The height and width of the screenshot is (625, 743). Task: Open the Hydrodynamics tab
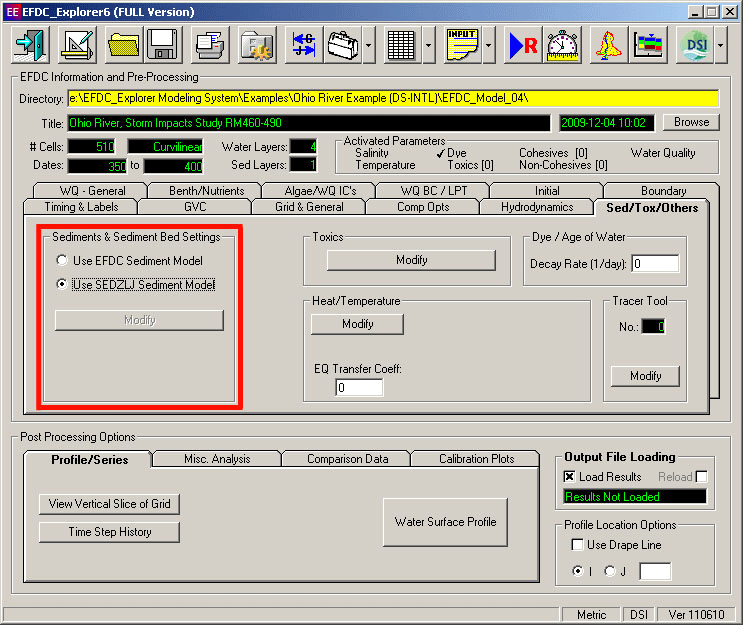(537, 207)
